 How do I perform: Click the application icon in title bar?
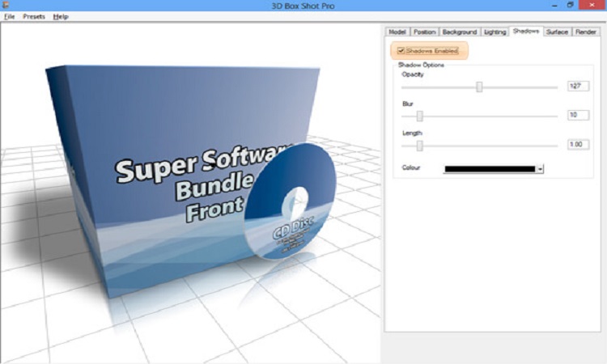click(x=5, y=5)
